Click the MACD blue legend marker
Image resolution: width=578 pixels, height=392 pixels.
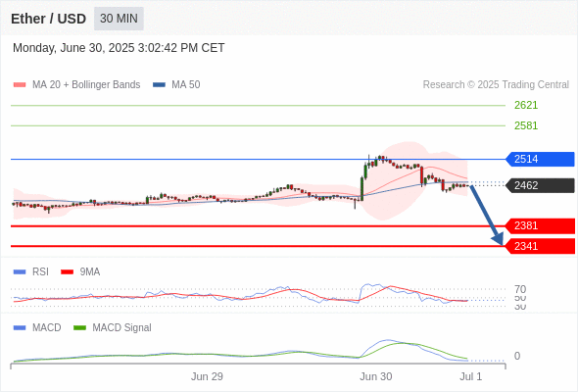pyautogui.click(x=20, y=327)
